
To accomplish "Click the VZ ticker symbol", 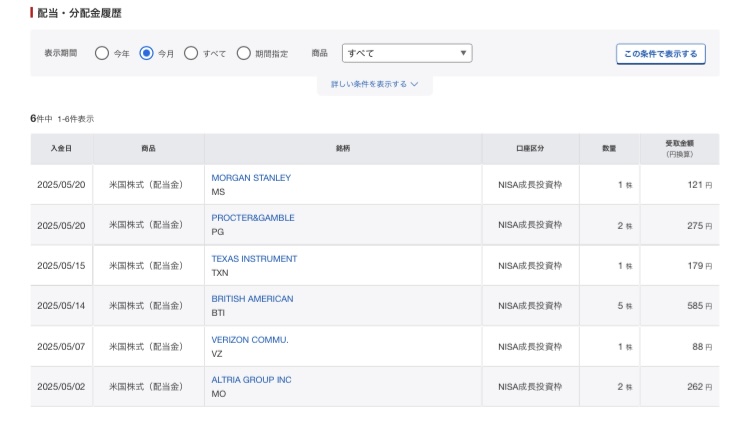I will tap(217, 354).
